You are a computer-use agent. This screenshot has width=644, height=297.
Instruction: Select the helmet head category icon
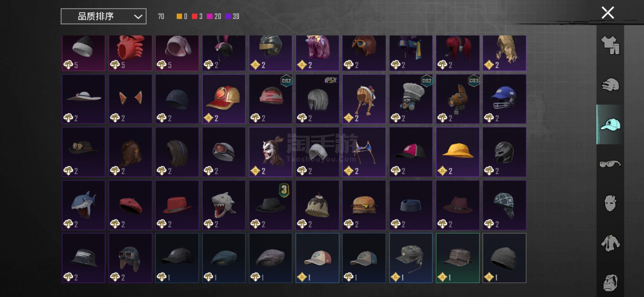tap(610, 85)
